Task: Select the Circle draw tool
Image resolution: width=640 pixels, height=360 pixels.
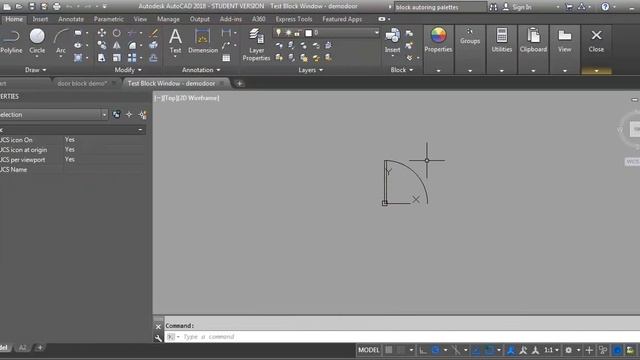Action: click(x=37, y=42)
